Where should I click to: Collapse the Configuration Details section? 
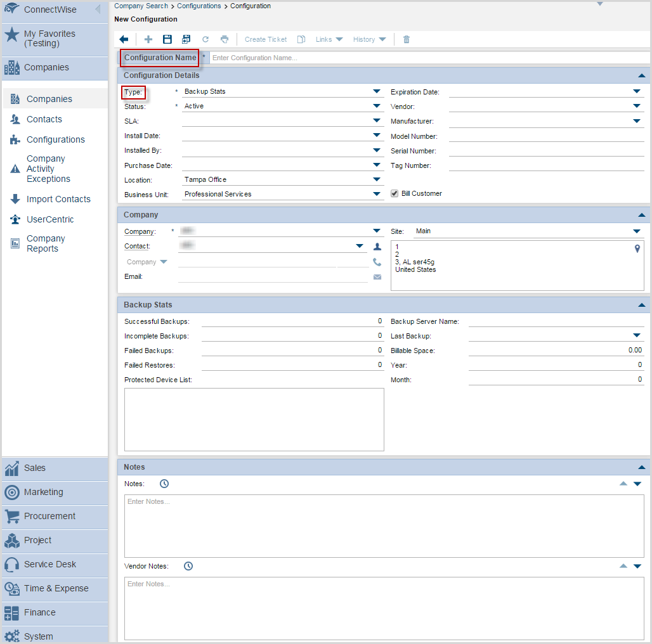(x=641, y=75)
